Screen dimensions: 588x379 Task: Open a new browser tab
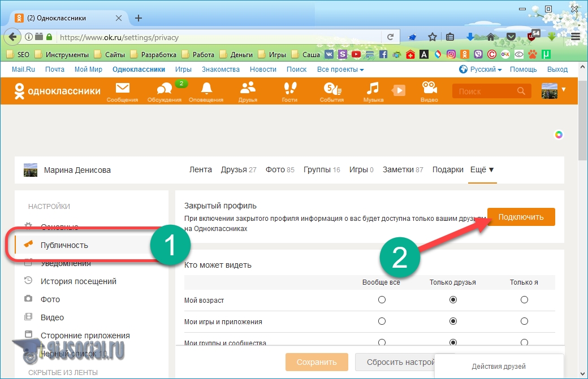pyautogui.click(x=139, y=18)
